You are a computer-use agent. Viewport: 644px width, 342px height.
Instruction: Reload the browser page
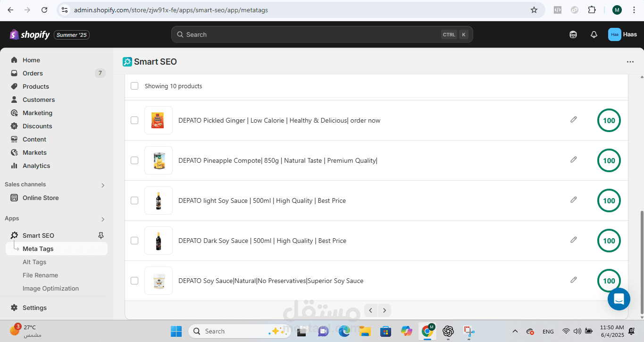[x=44, y=10]
